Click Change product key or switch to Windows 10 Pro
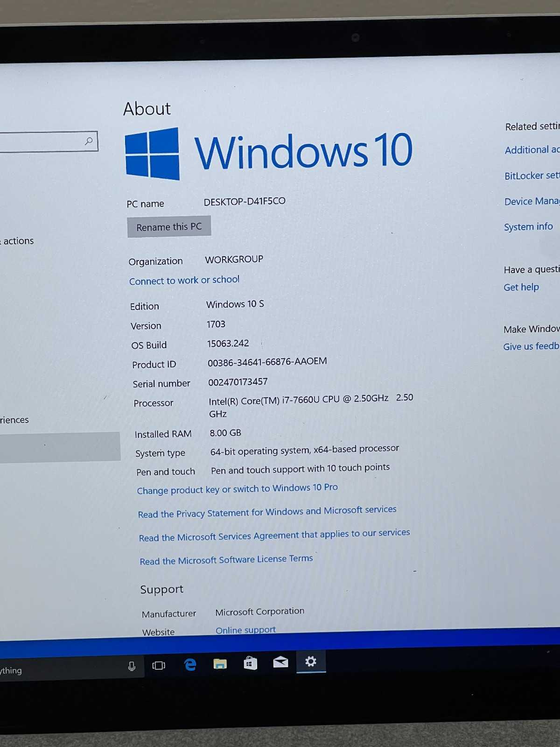Viewport: 560px width, 747px height. pyautogui.click(x=238, y=489)
